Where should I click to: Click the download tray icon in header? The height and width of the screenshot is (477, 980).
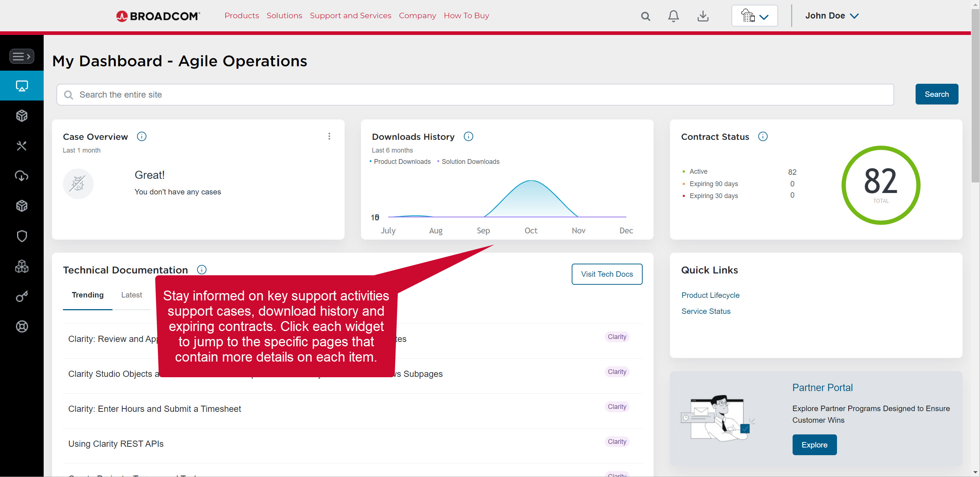pyautogui.click(x=703, y=16)
